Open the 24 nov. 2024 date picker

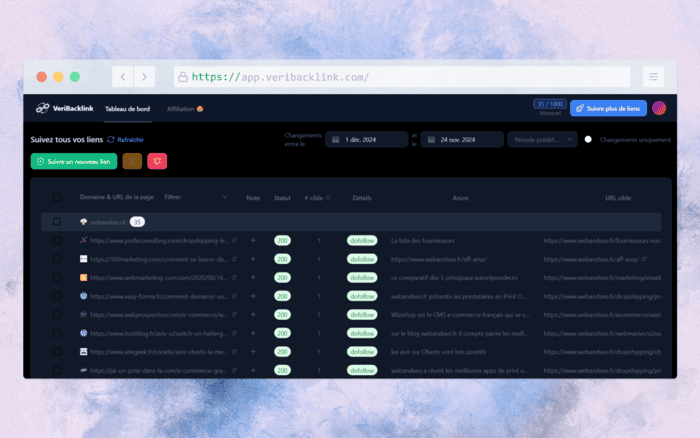pyautogui.click(x=462, y=140)
